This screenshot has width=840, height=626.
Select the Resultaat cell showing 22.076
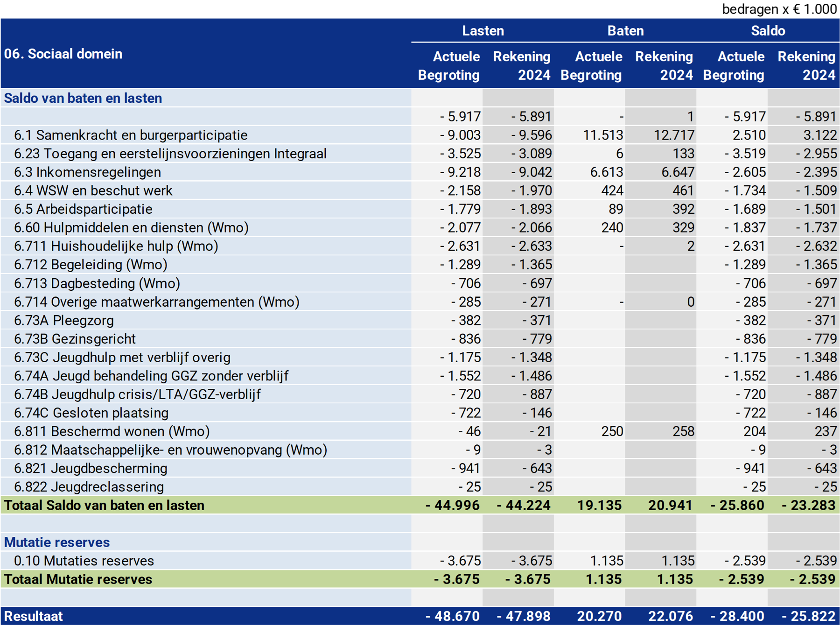click(670, 616)
